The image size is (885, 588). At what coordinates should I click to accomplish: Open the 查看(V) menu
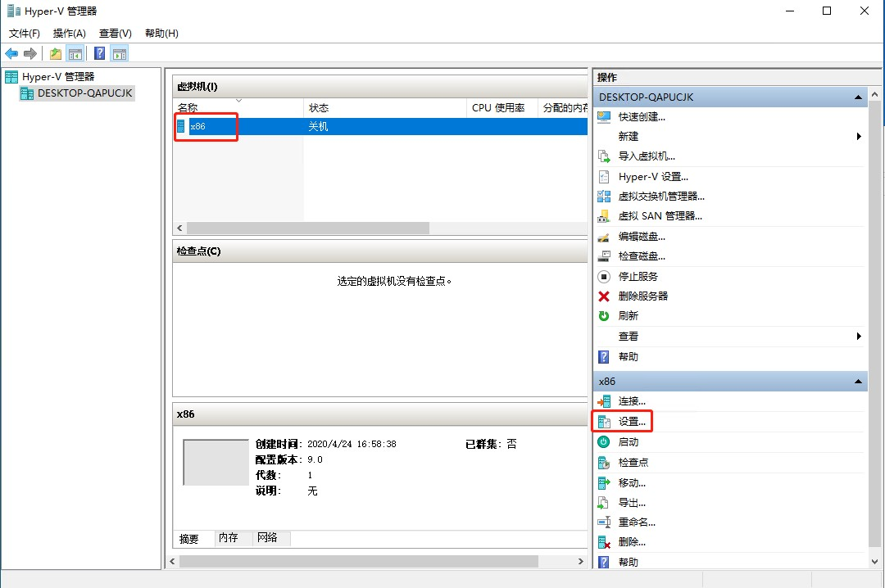point(116,34)
